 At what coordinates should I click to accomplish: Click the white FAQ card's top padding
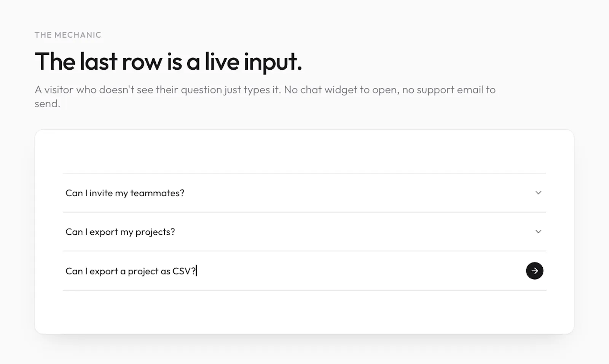click(304, 151)
